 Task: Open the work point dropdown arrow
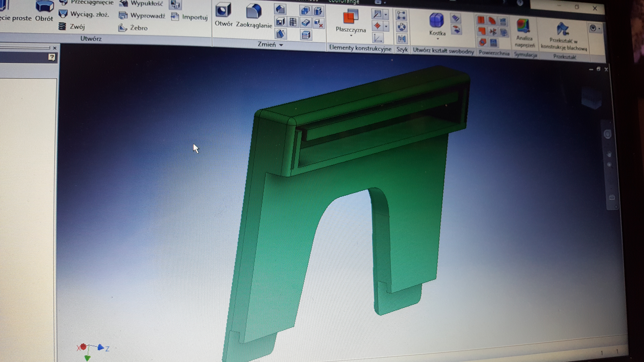386,26
